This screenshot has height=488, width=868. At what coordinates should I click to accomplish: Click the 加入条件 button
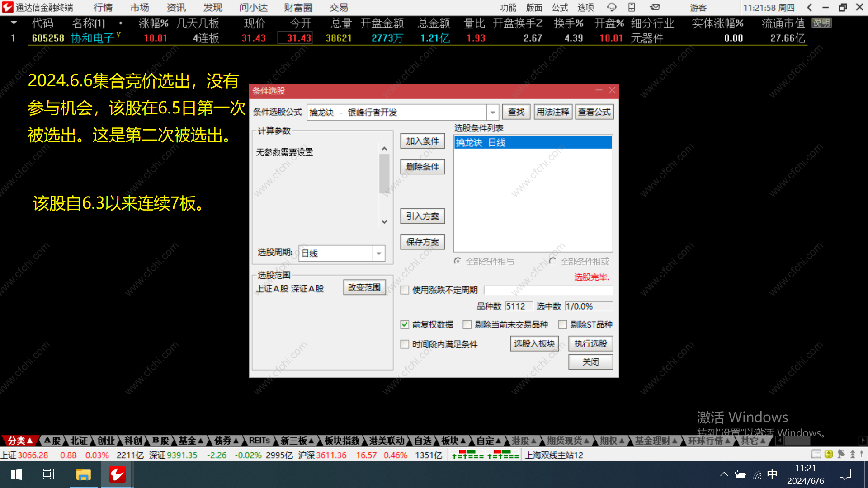(x=422, y=141)
